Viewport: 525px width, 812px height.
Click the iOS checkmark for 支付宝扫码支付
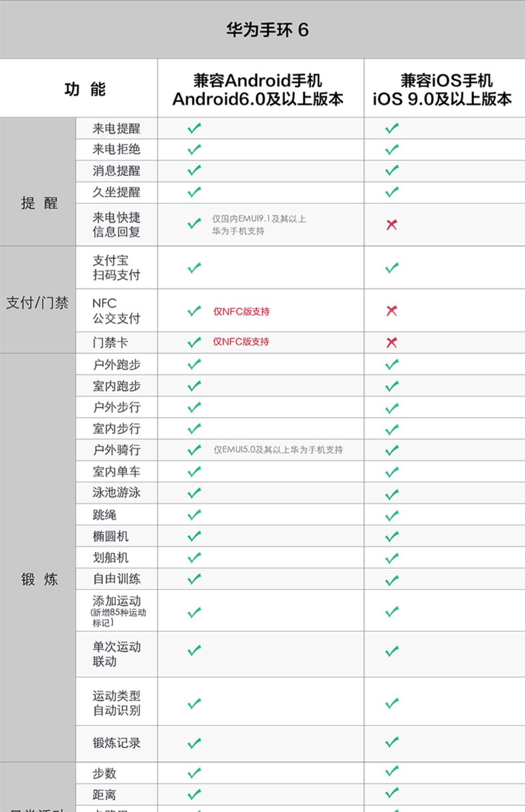392,268
